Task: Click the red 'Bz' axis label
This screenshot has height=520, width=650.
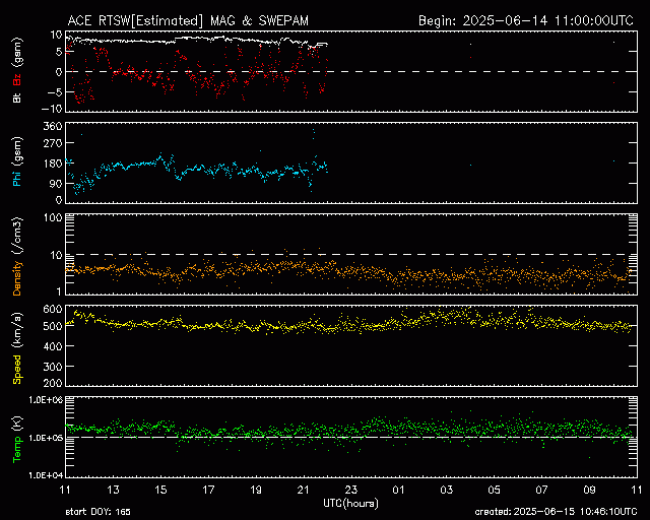Action: tap(17, 80)
